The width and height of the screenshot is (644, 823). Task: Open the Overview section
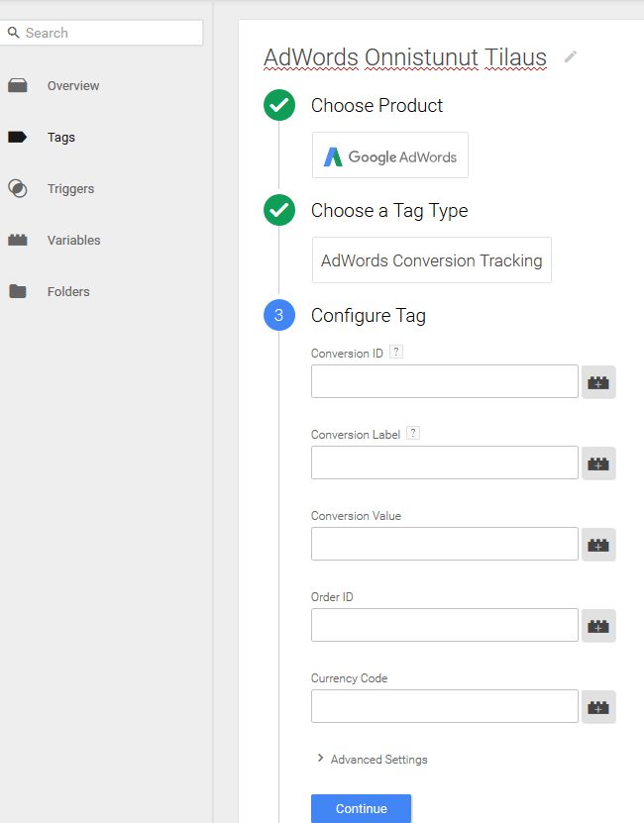coord(73,85)
